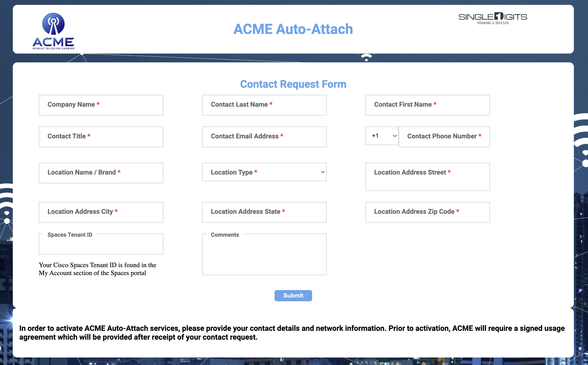This screenshot has width=588, height=365.
Task: Select the Contact First Name input
Action: coord(427,105)
